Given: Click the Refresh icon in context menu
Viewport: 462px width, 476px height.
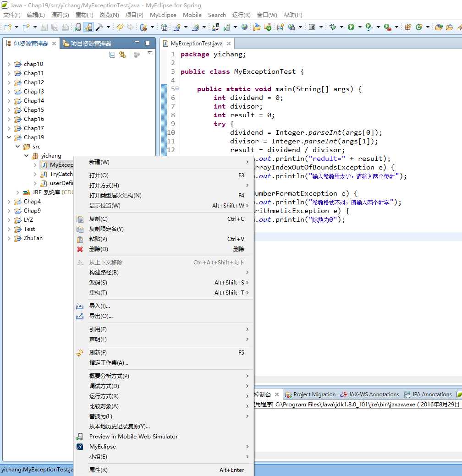Looking at the screenshot, I should pos(80,353).
